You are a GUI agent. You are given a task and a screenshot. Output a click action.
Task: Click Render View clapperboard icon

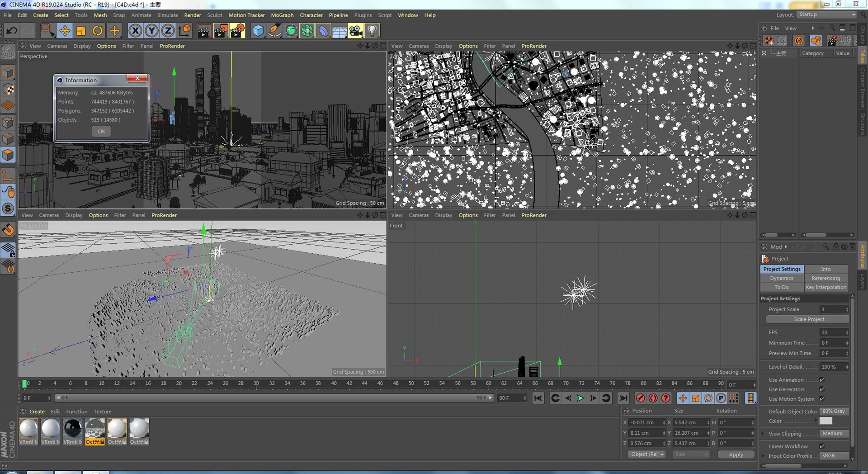click(x=204, y=31)
